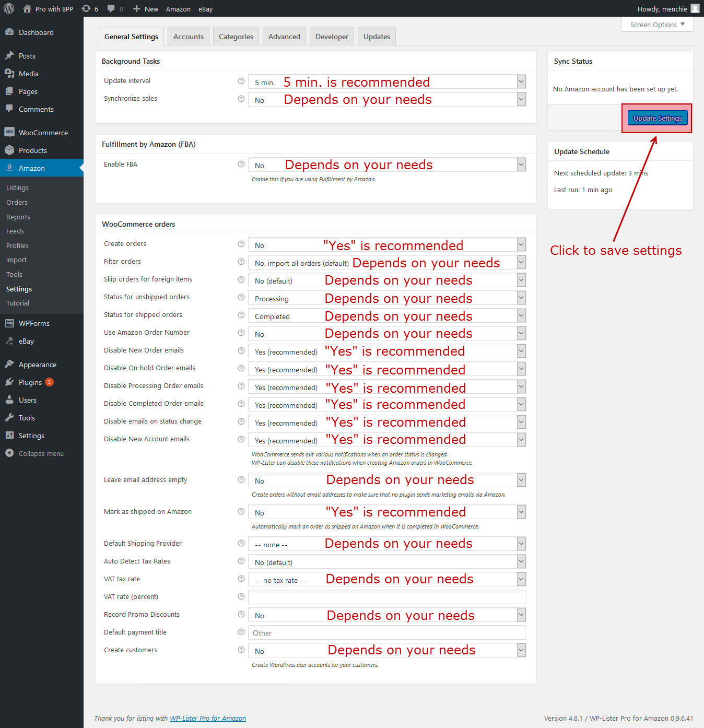Click the WooCommerce icon in sidebar

[9, 132]
